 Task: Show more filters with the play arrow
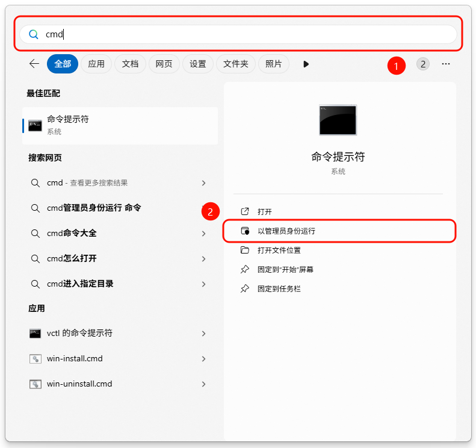point(306,64)
